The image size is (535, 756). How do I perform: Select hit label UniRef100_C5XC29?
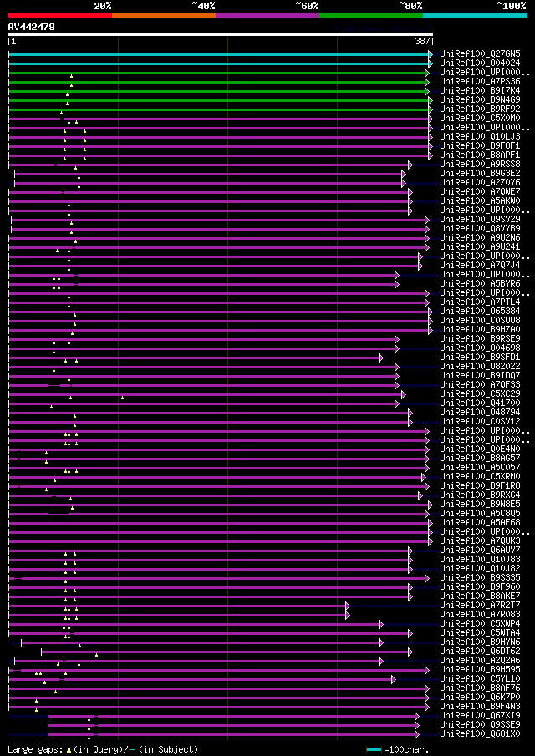coord(480,395)
